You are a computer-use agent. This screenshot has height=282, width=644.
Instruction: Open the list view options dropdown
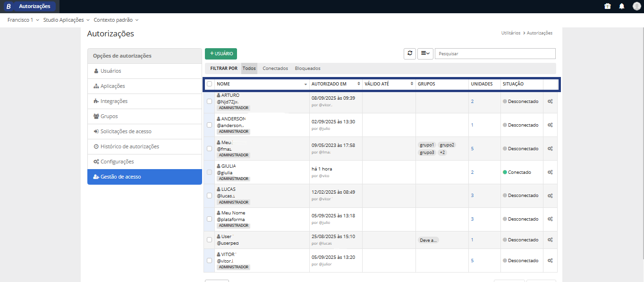pyautogui.click(x=425, y=54)
